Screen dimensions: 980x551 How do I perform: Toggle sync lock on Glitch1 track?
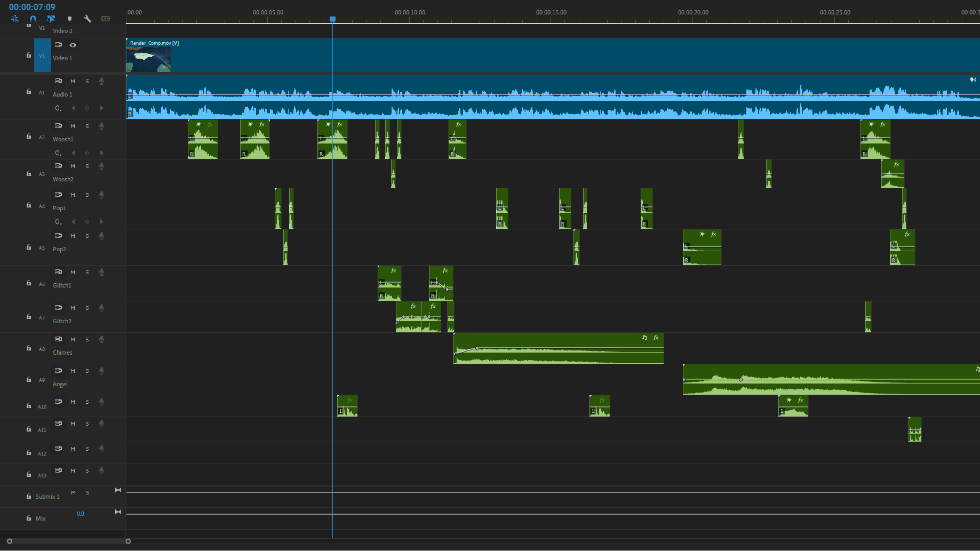pyautogui.click(x=59, y=272)
